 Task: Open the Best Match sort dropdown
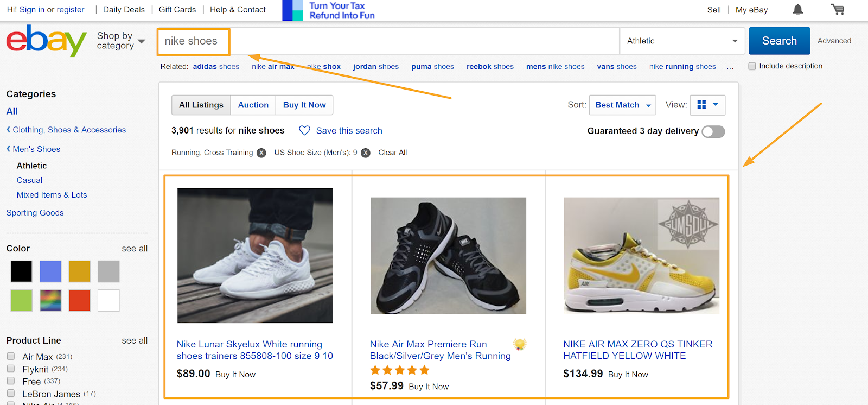[x=622, y=105]
